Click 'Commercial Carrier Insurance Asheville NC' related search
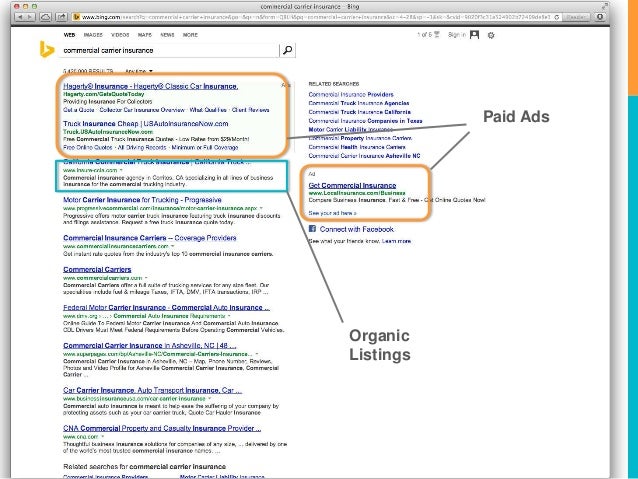 coord(364,156)
